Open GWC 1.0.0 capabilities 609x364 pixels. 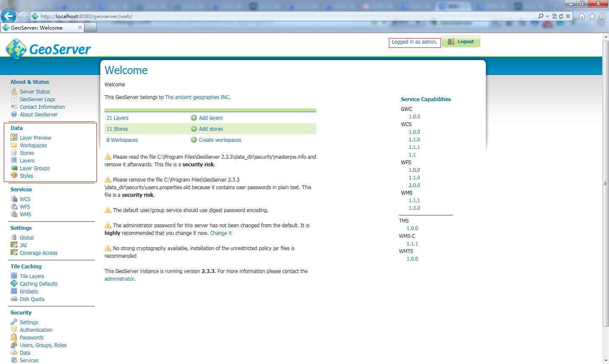414,117
